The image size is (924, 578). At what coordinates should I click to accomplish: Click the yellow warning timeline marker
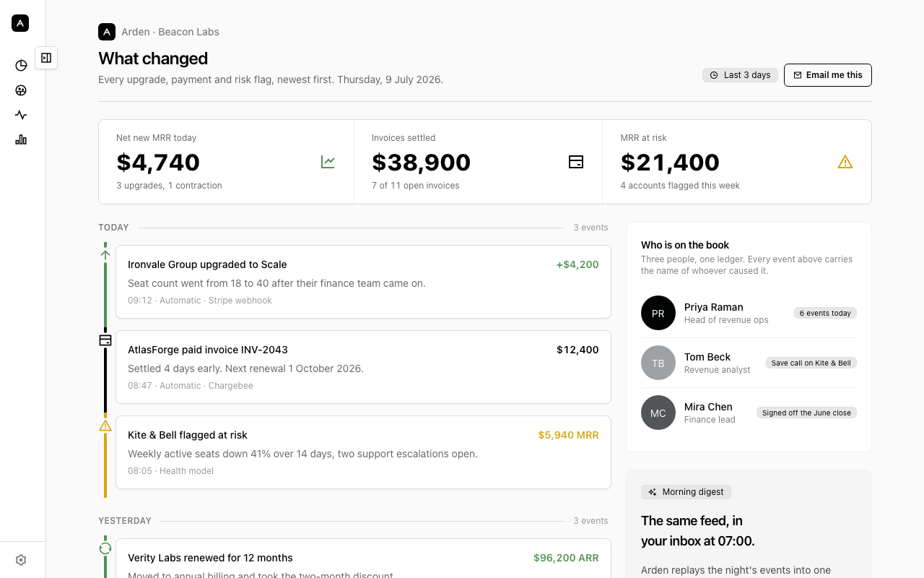105,426
